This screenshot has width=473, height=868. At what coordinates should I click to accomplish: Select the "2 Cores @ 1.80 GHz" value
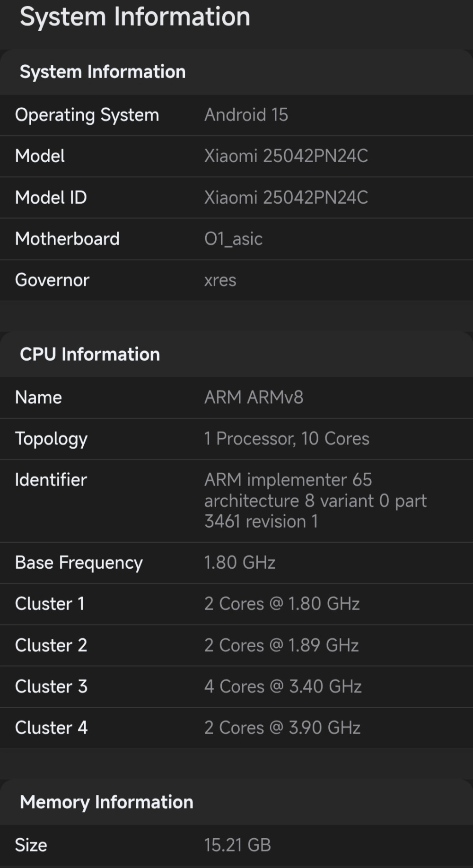282,604
